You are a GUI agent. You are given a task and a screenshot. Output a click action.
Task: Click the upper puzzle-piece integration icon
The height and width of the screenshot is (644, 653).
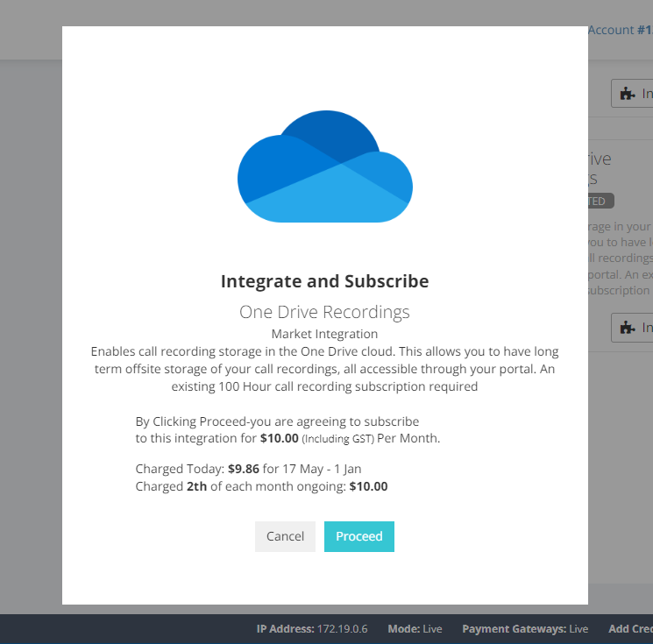pos(628,93)
